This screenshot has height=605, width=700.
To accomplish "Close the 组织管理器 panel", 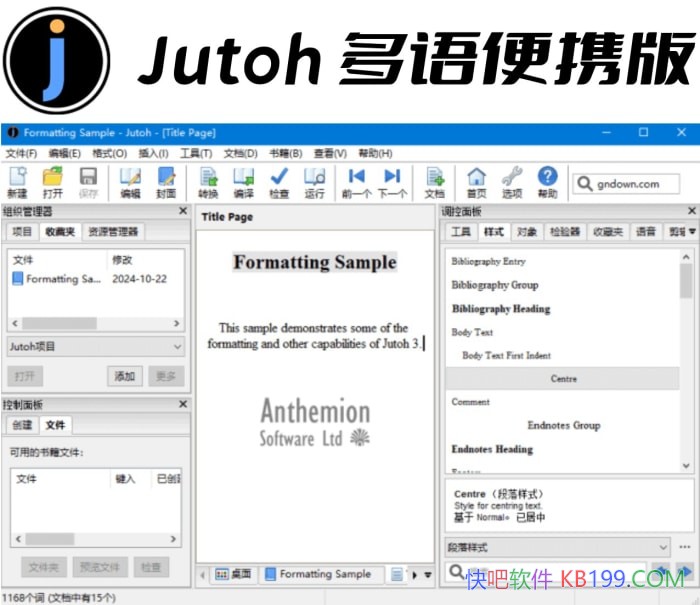I will [183, 211].
